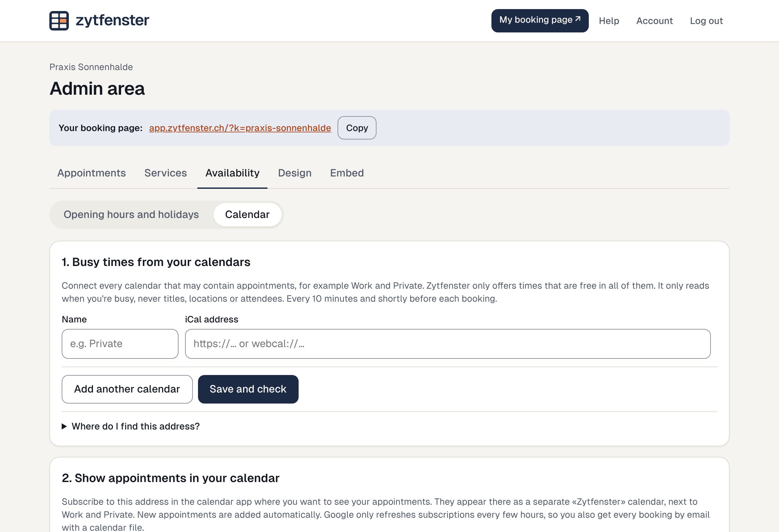Click Save and check
The width and height of the screenshot is (779, 532).
coord(248,389)
